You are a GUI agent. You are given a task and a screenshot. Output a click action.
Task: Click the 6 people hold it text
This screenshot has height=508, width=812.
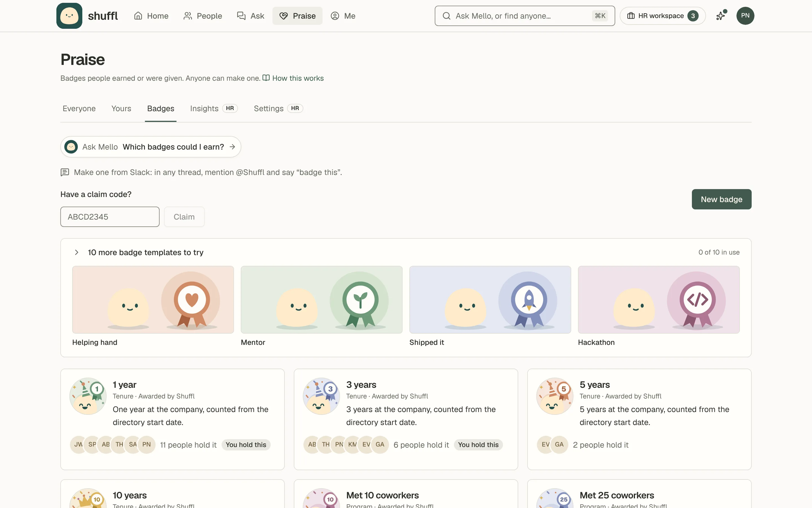coord(421,445)
